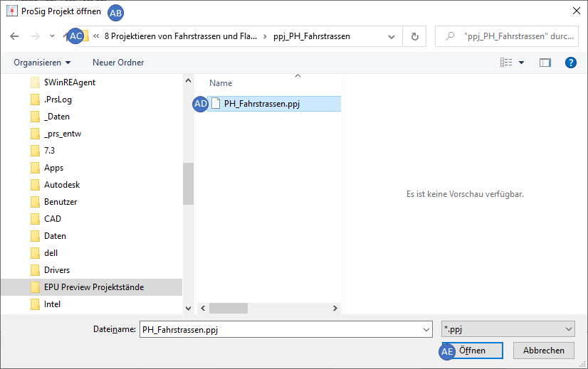Expand the Dateiname dropdown arrow
The height and width of the screenshot is (369, 588).
pyautogui.click(x=426, y=330)
